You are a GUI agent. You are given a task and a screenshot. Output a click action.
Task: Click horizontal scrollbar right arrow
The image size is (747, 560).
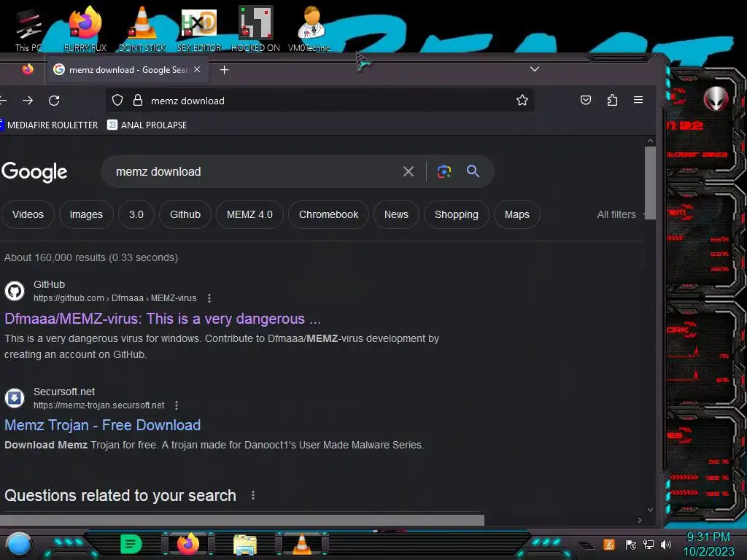639,520
